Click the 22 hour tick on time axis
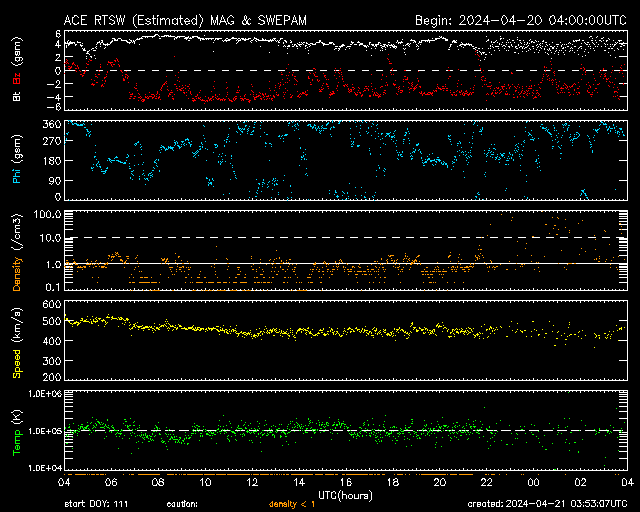This screenshot has height=512, width=640. point(486,482)
